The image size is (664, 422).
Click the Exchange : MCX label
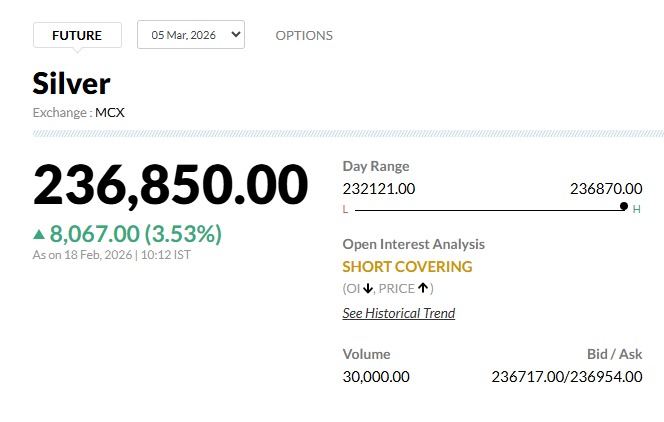(x=79, y=112)
